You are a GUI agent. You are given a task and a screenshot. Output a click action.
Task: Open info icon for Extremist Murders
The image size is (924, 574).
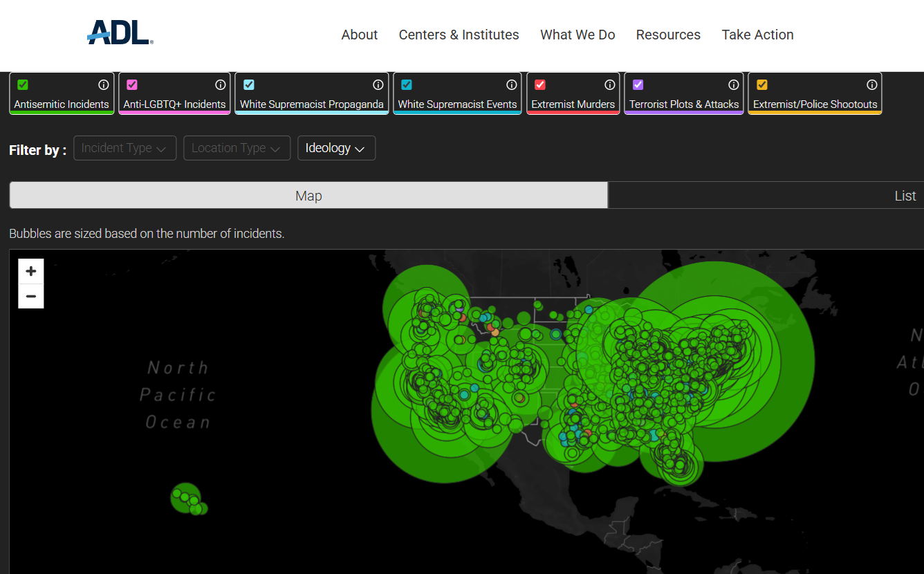[x=610, y=85]
